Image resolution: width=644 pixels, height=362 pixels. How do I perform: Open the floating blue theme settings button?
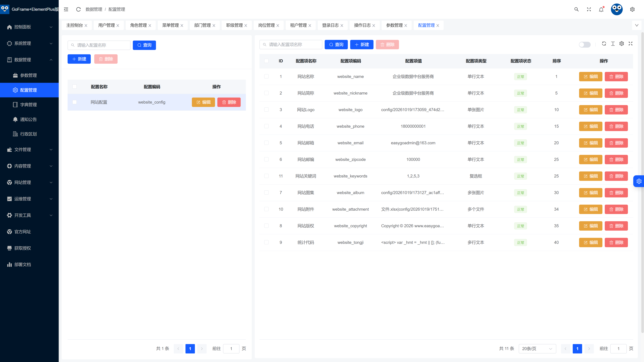coord(639,181)
